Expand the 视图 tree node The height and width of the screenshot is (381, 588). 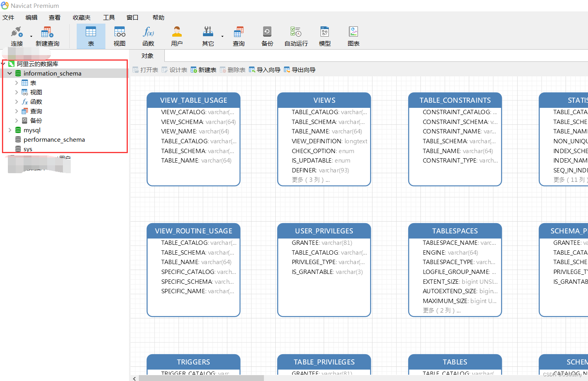[17, 92]
